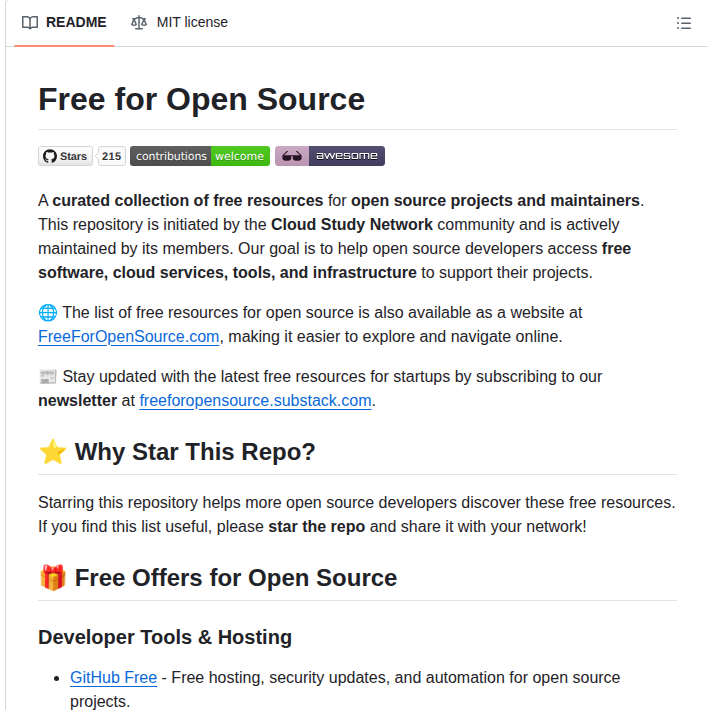Image resolution: width=708 pixels, height=710 pixels.
Task: Open the GitHub Free link
Action: click(114, 677)
